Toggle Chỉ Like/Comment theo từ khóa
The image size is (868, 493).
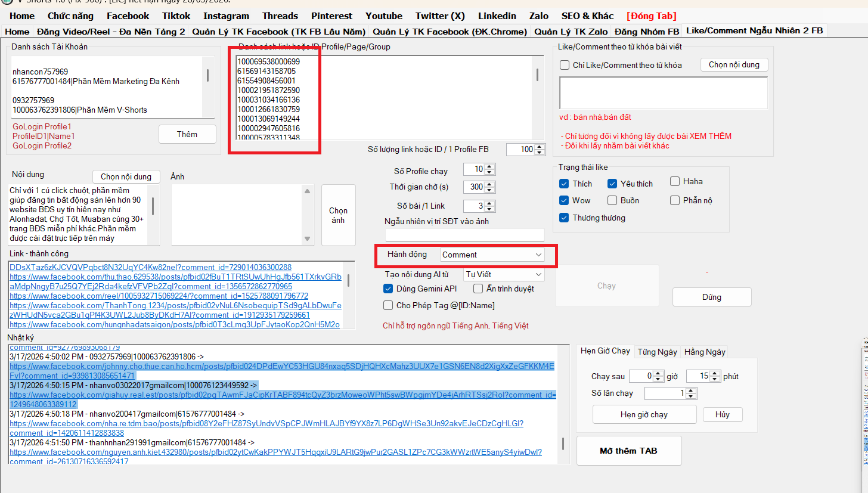[x=565, y=65]
